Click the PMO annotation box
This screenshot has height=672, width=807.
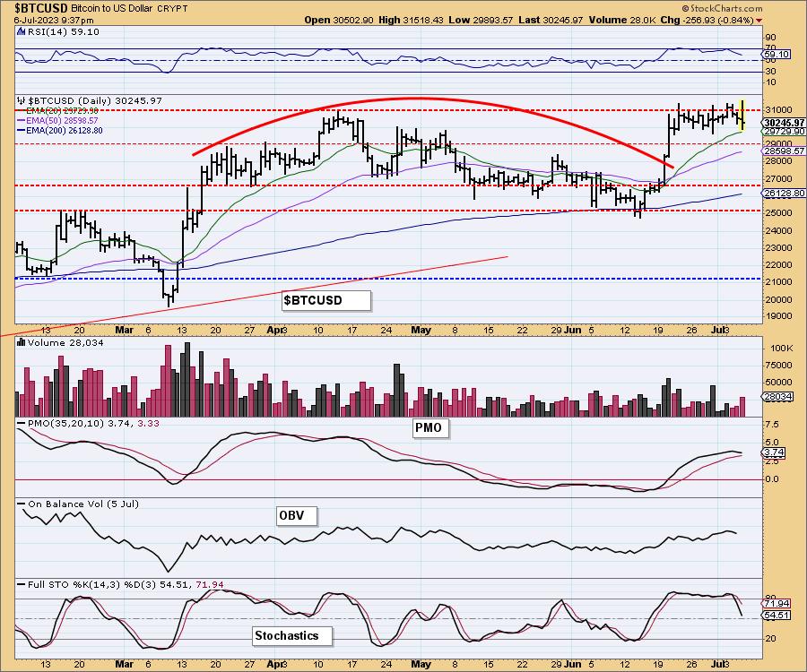click(x=430, y=427)
